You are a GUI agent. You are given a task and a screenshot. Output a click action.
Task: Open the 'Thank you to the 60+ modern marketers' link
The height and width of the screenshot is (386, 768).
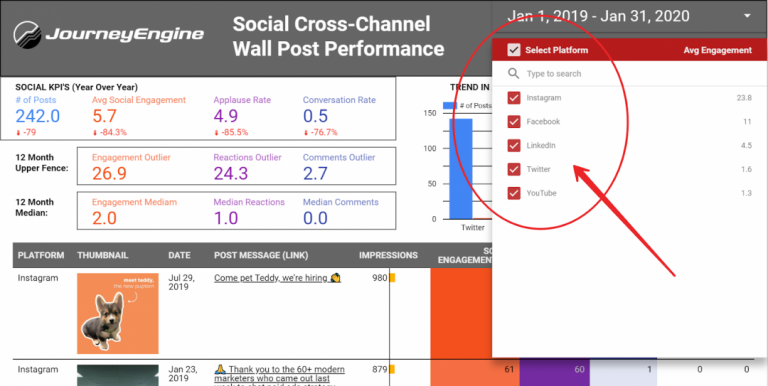[x=279, y=374]
